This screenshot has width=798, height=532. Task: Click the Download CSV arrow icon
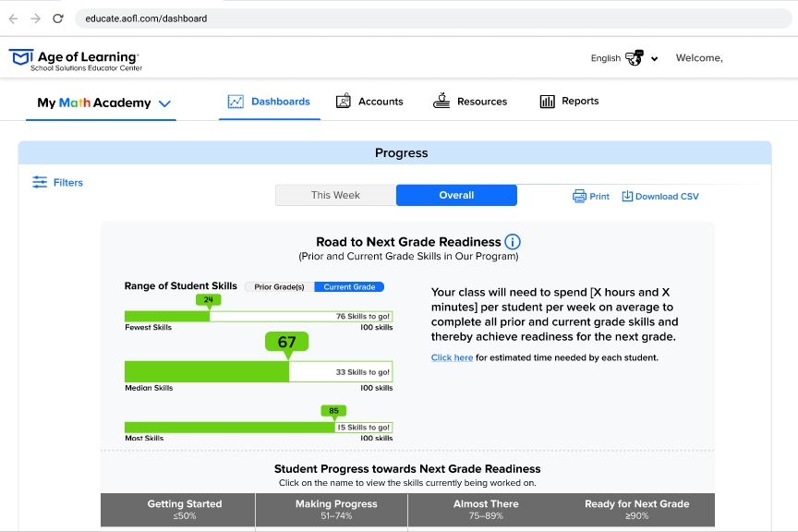point(627,196)
